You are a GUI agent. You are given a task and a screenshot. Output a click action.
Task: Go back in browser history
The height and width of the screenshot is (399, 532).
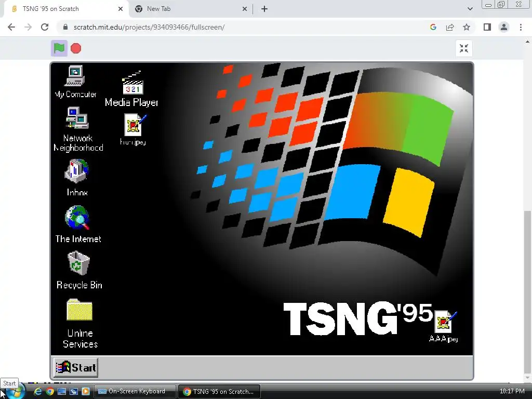pyautogui.click(x=11, y=27)
